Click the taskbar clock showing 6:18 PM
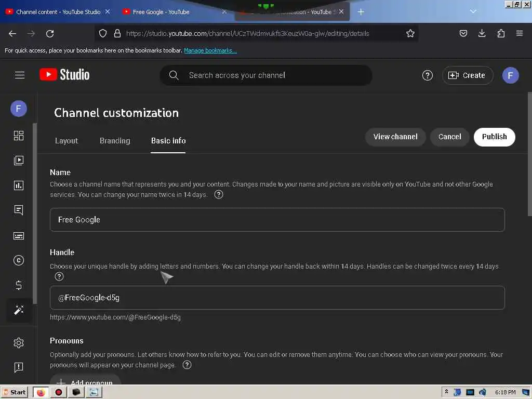Viewport: 532px width, 399px height. point(505,392)
